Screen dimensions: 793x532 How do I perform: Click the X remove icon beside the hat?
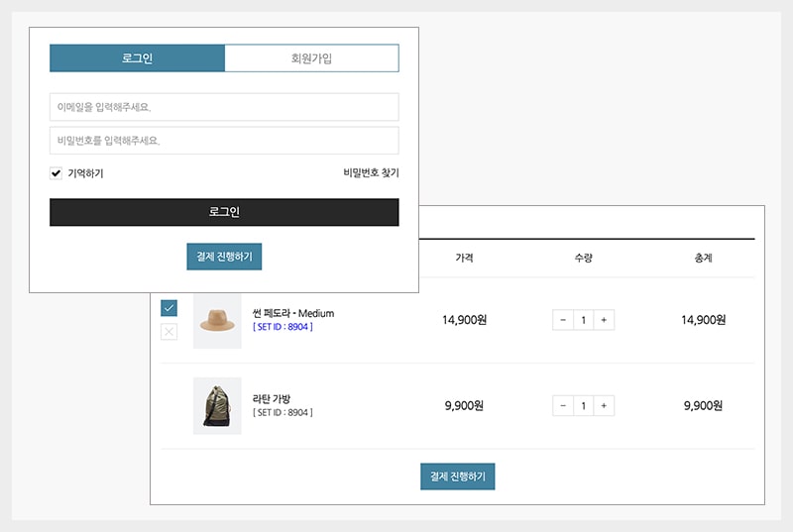pyautogui.click(x=169, y=332)
